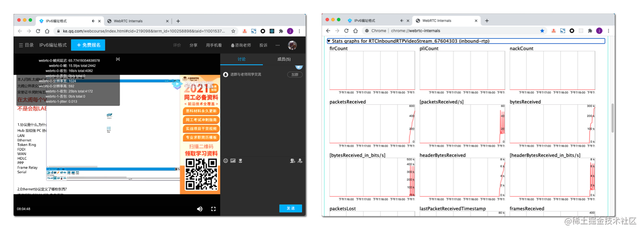Open the red shield extension in the left window
The width and height of the screenshot is (644, 233).
click(244, 31)
